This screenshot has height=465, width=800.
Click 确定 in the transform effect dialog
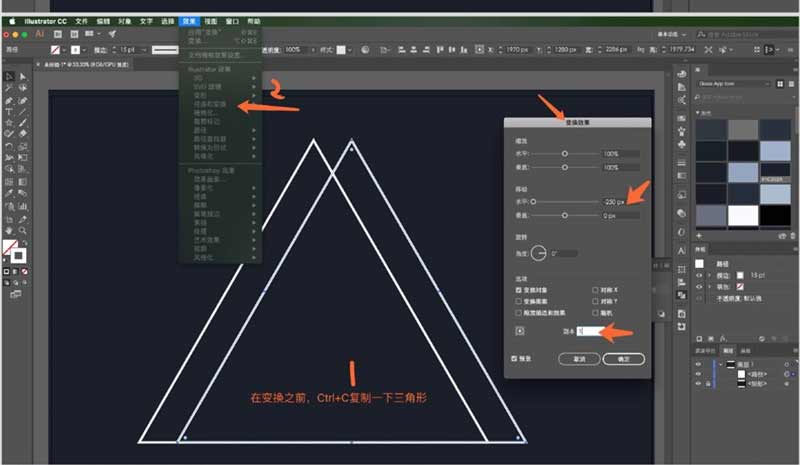tap(623, 359)
